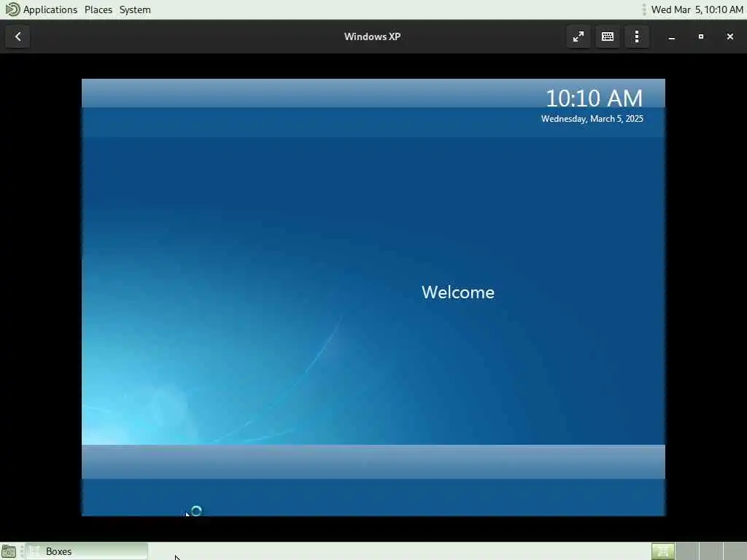Image resolution: width=747 pixels, height=560 pixels.
Task: Open the Places menu
Action: pos(98,9)
